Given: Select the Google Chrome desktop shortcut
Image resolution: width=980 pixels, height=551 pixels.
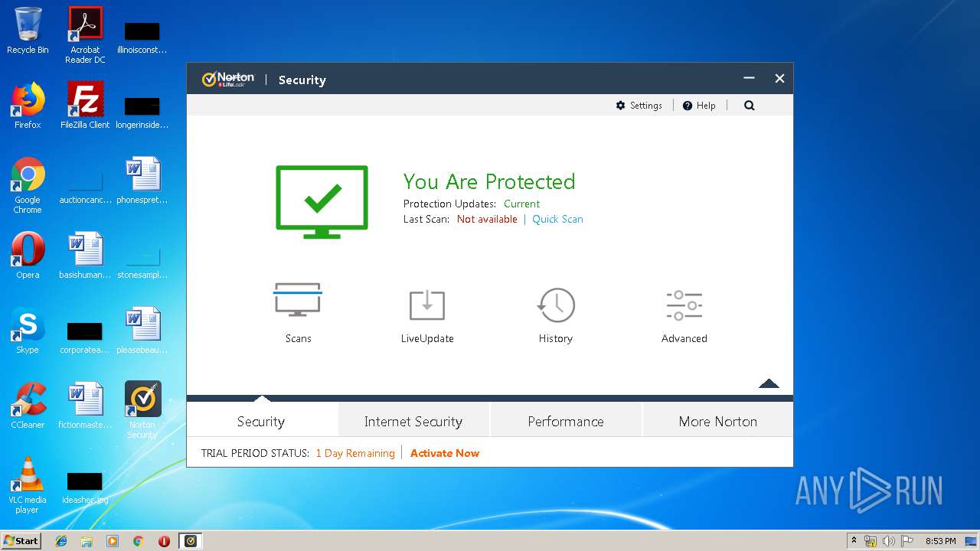Looking at the screenshot, I should point(28,185).
